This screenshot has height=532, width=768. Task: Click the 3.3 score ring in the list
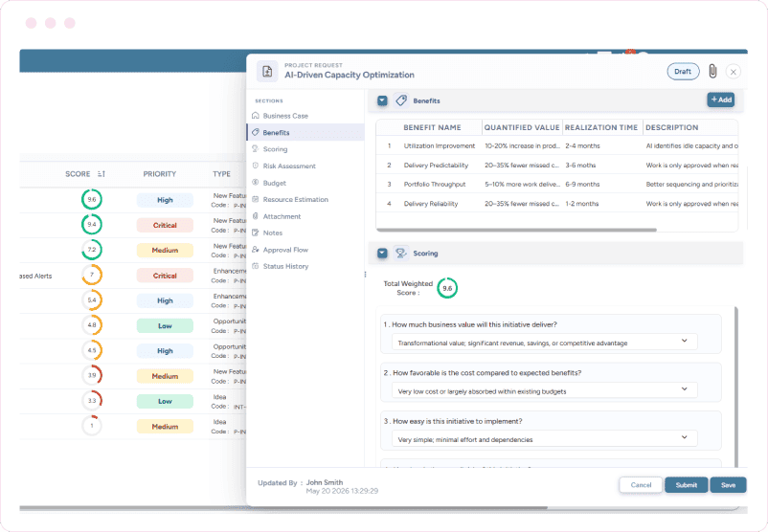[x=92, y=400]
